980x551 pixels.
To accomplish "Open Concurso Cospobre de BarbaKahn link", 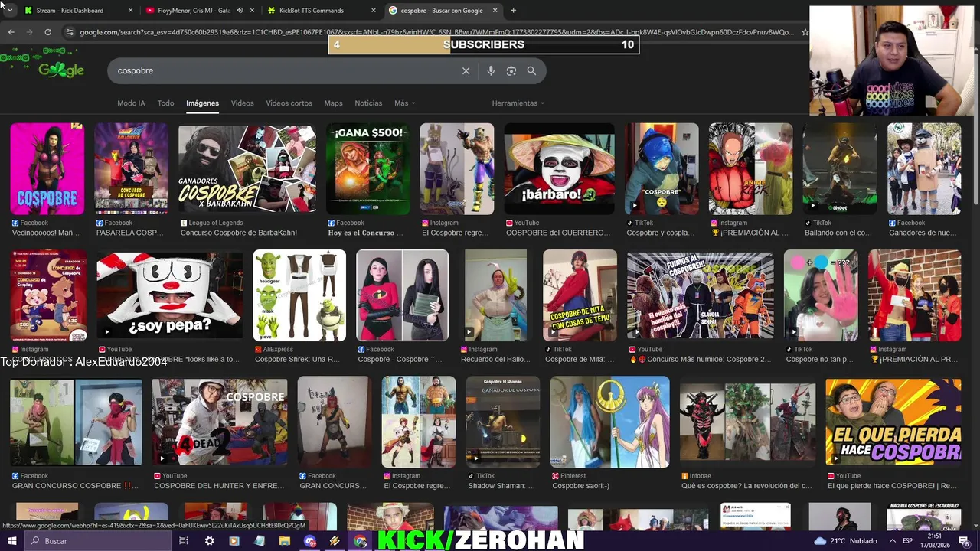I will point(238,233).
